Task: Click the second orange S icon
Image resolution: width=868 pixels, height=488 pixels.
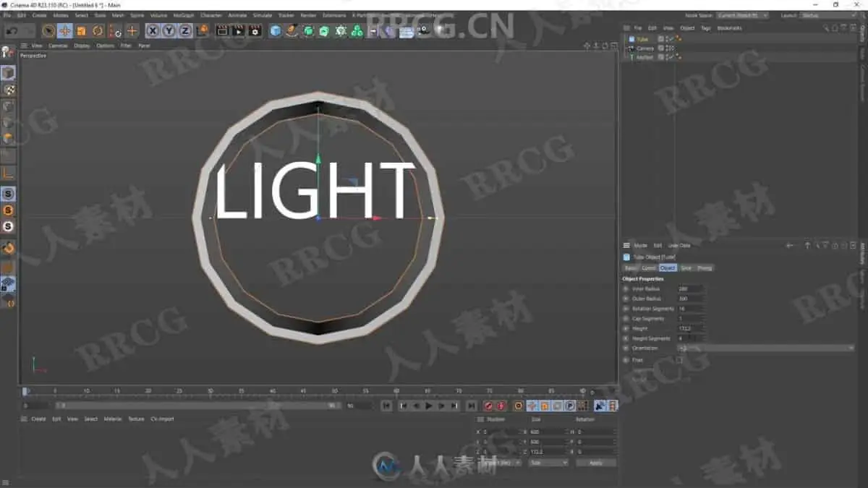Action: point(8,210)
